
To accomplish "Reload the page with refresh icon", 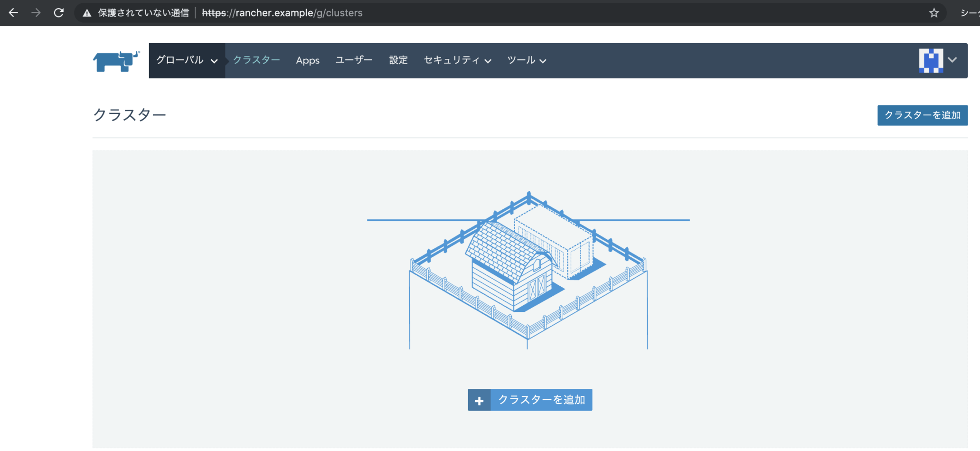I will (x=59, y=13).
